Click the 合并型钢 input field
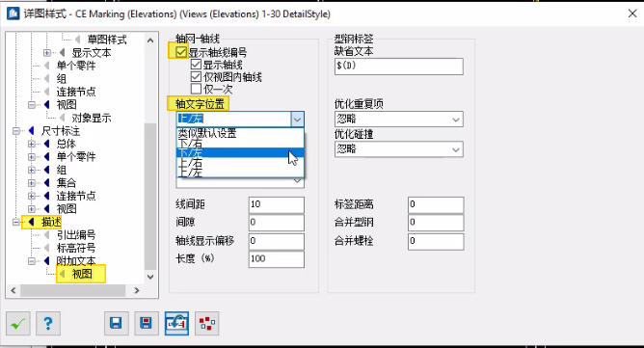 point(436,223)
